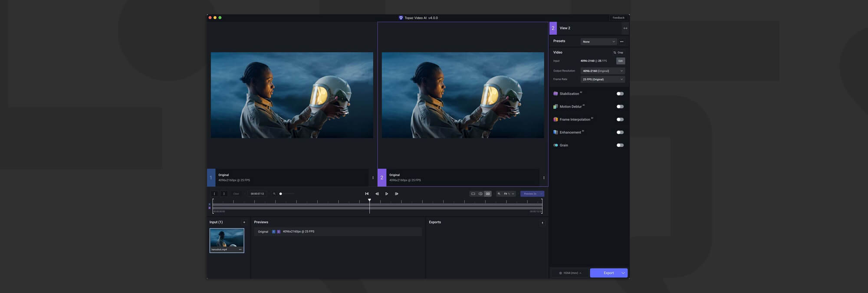Step back one frame

click(377, 194)
